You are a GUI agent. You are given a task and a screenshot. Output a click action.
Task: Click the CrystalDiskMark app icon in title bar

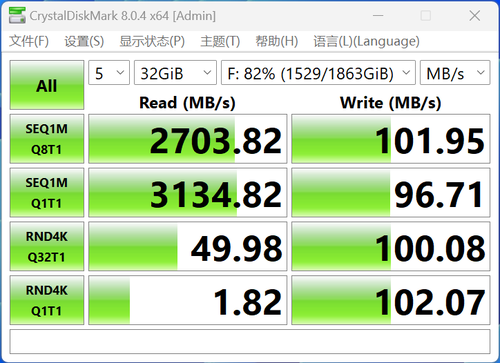point(17,15)
